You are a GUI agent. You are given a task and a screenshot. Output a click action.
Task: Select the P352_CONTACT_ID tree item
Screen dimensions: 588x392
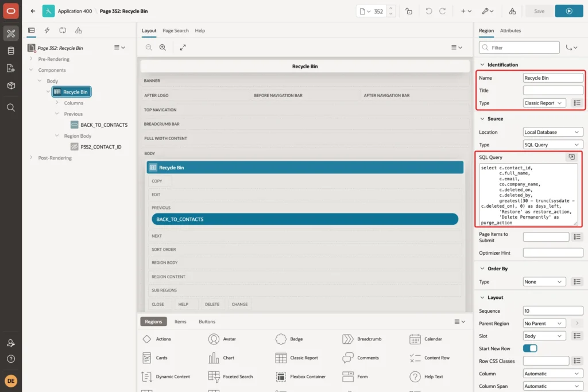[96, 147]
